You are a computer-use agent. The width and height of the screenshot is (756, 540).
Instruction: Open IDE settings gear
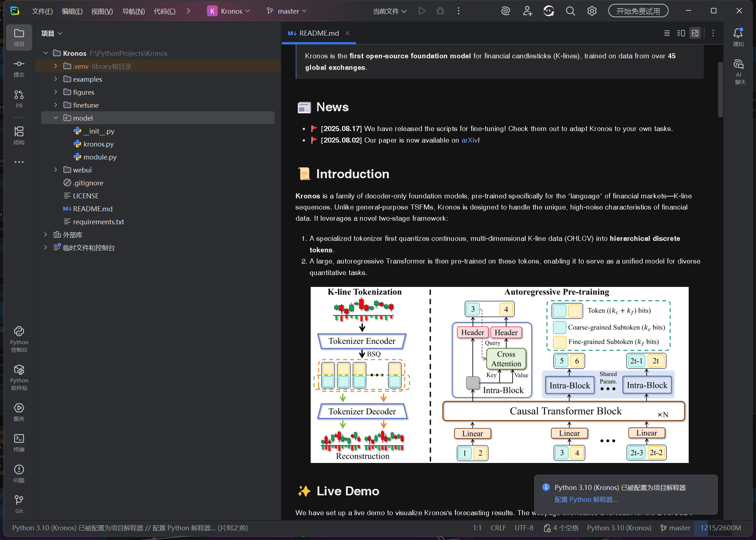tap(592, 11)
